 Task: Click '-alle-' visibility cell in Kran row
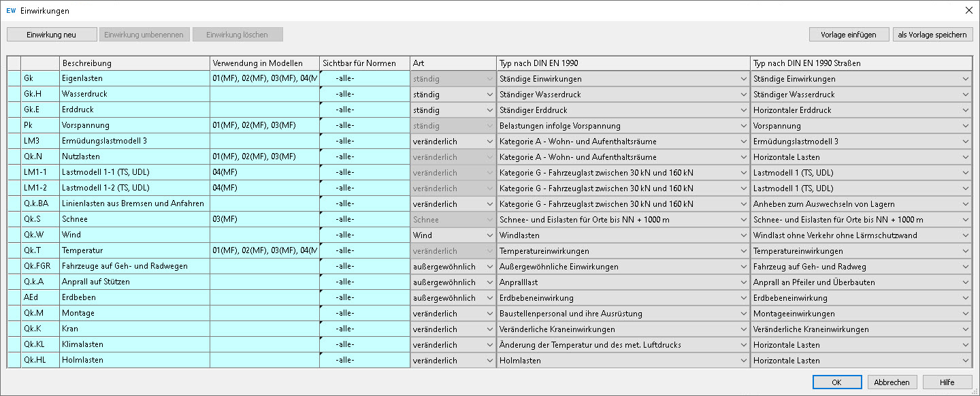click(365, 329)
